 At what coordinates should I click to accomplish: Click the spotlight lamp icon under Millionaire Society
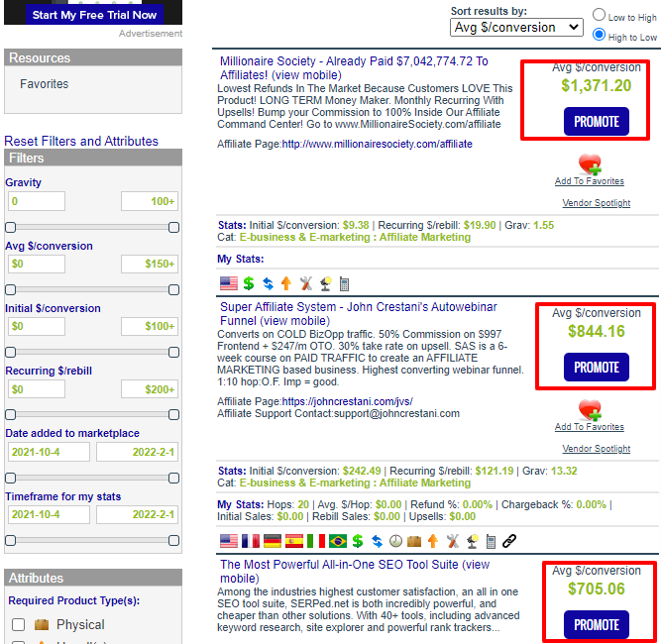coord(325,283)
